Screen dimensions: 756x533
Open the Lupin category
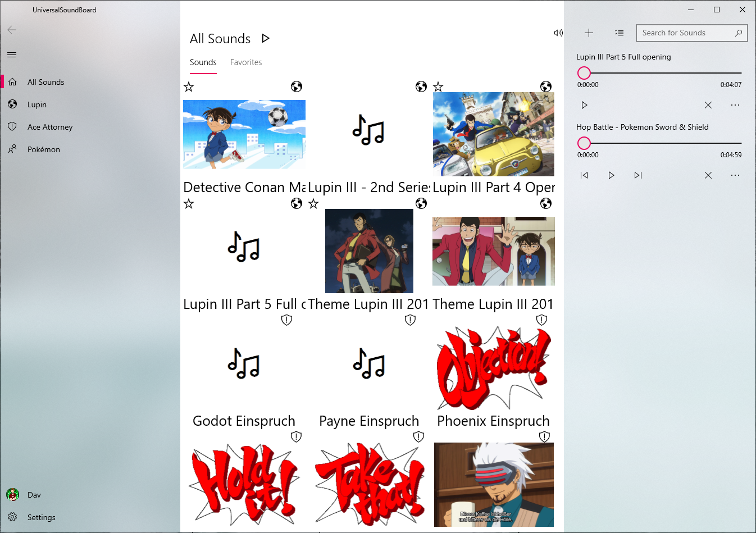(90, 104)
